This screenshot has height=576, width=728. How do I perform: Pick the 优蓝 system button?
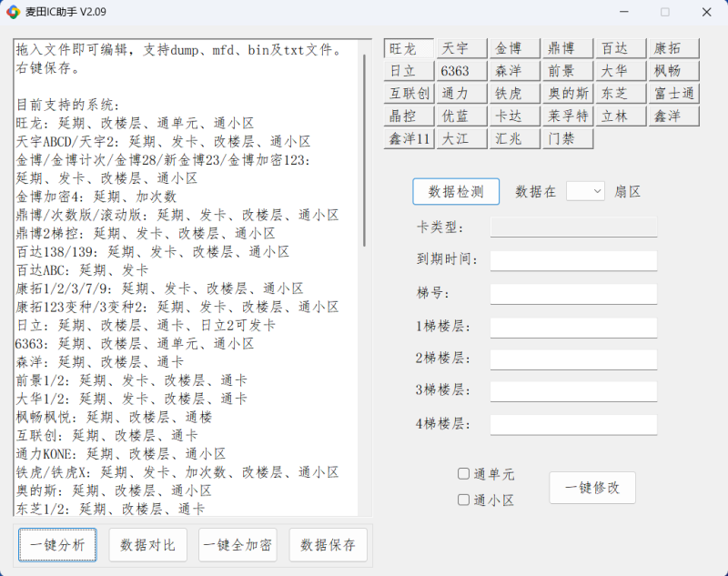coord(461,116)
